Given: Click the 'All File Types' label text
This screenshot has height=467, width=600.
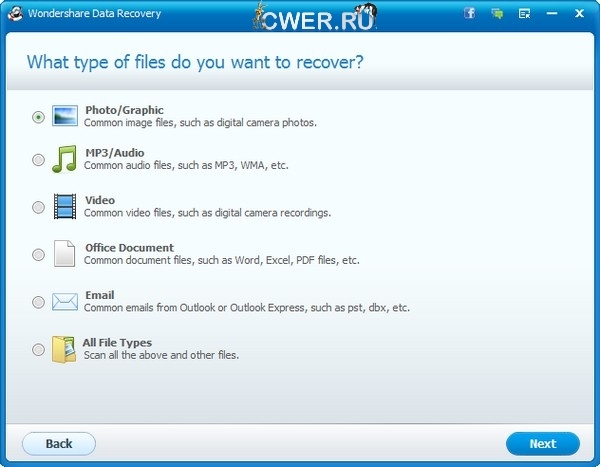Looking at the screenshot, I should [x=117, y=343].
